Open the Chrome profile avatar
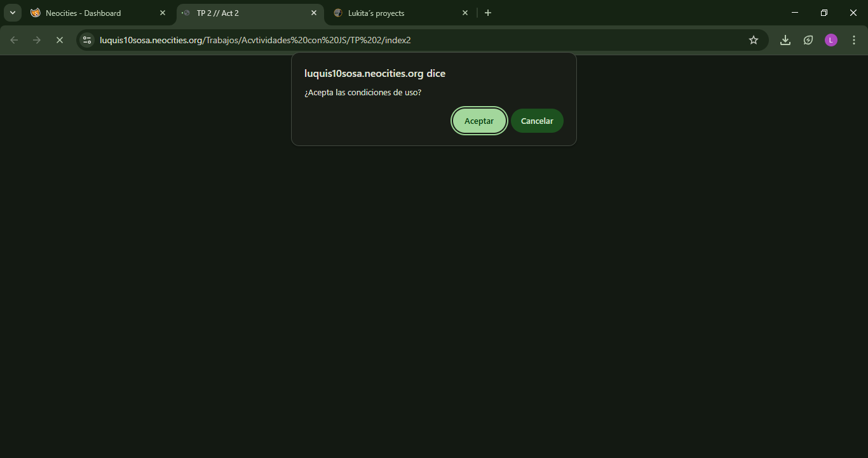This screenshot has width=868, height=458. pos(831,40)
